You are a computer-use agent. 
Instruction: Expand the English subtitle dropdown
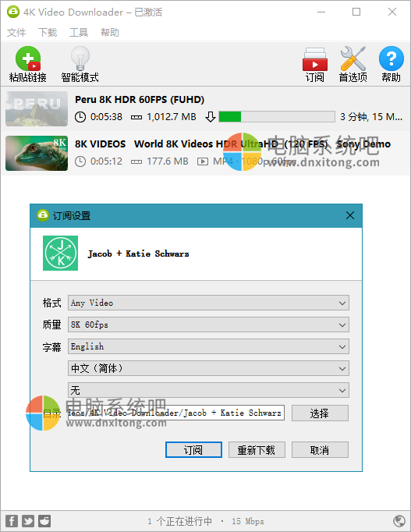pos(208,346)
